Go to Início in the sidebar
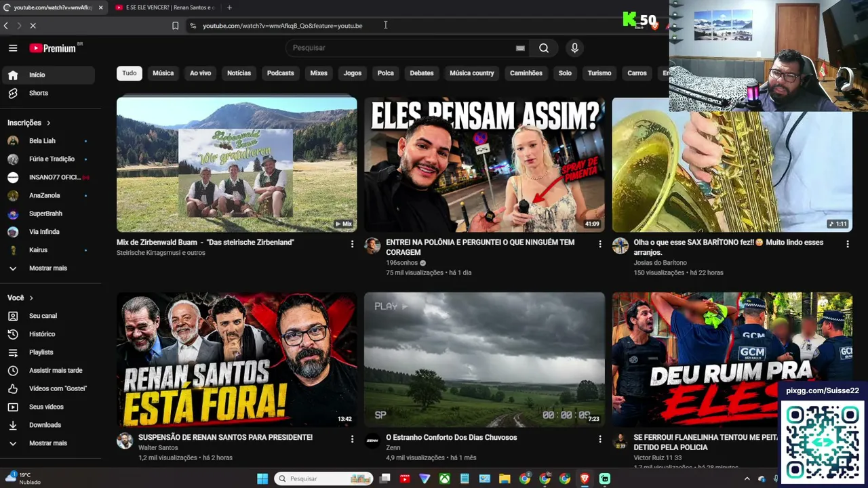Screen dimensions: 868x488 coord(47,75)
